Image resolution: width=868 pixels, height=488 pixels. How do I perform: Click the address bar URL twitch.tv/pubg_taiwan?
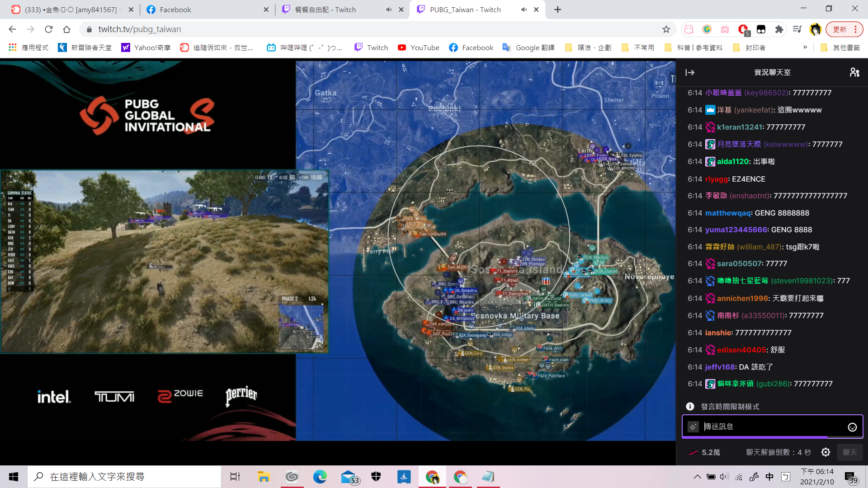coord(140,29)
